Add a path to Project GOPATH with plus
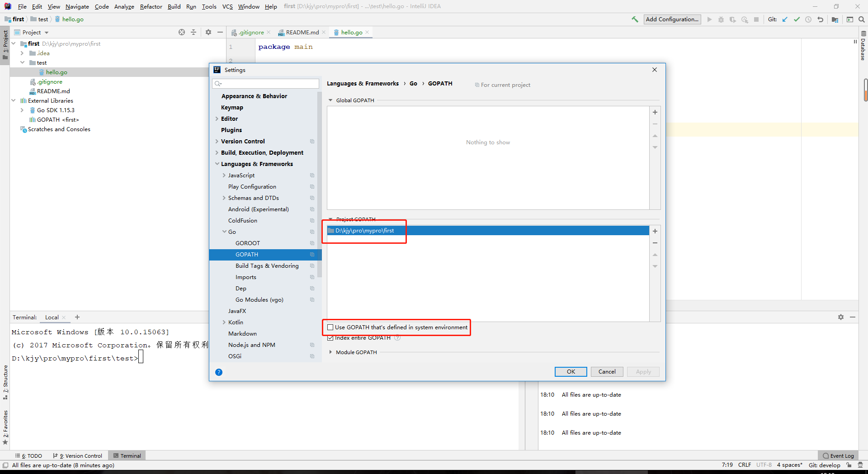This screenshot has height=474, width=868. coord(655,231)
